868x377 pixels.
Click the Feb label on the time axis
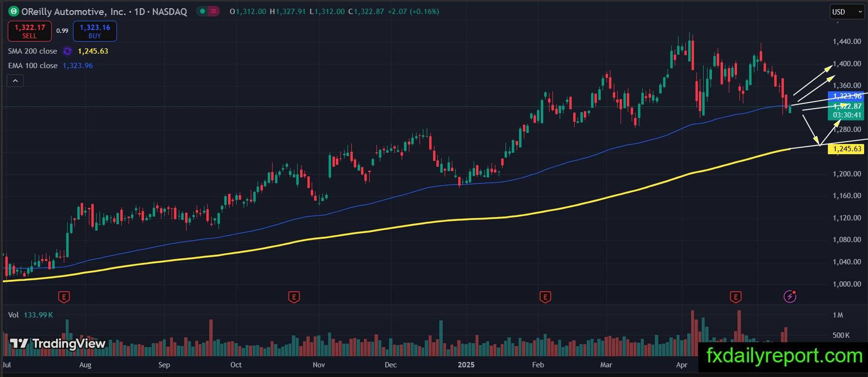[x=538, y=365]
